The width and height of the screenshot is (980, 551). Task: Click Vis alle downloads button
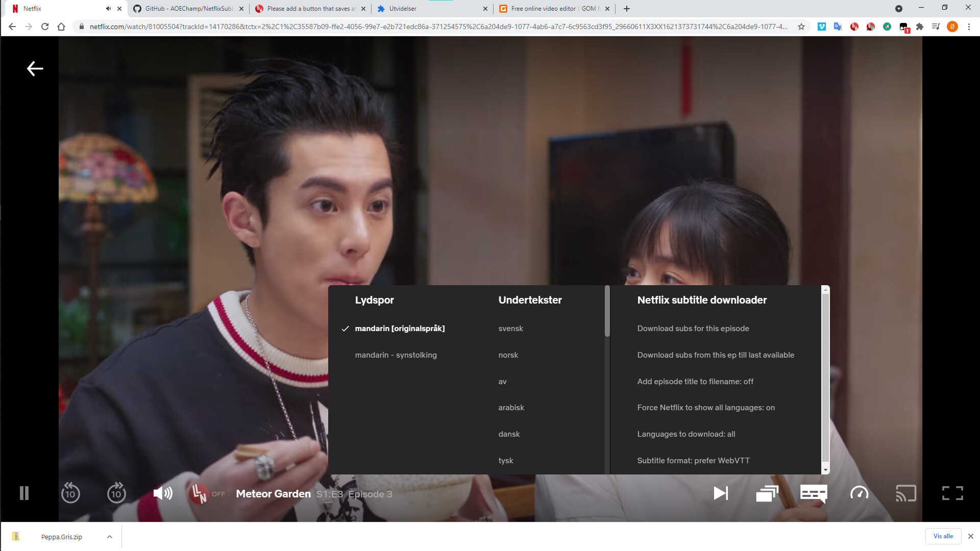click(x=943, y=536)
